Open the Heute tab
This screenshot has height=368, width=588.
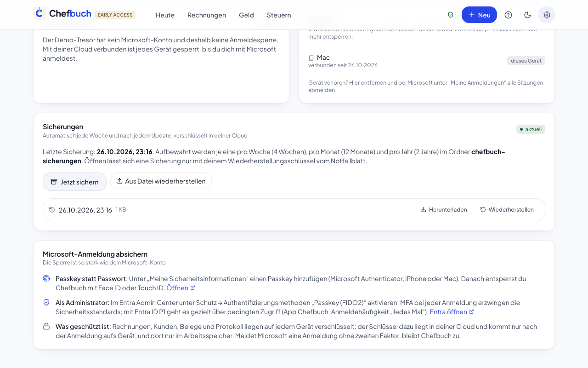(165, 15)
